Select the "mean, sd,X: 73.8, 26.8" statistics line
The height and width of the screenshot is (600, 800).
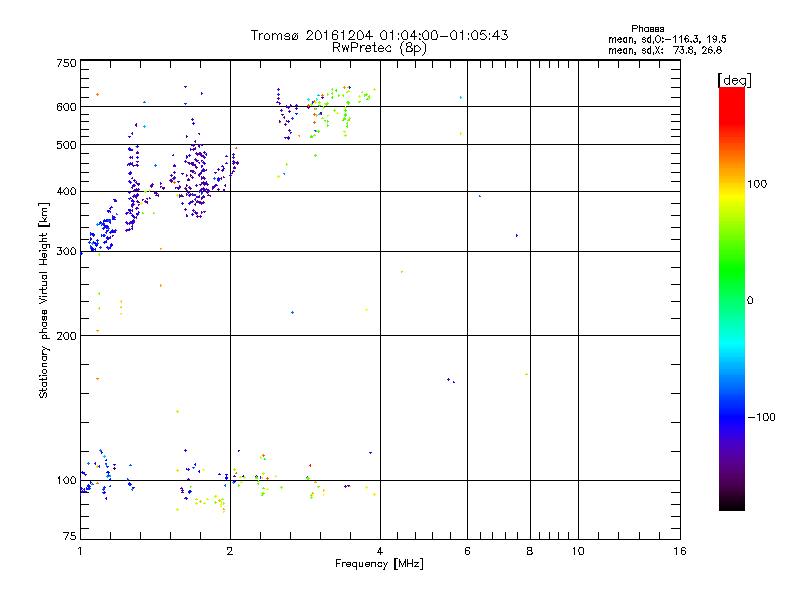[665, 50]
